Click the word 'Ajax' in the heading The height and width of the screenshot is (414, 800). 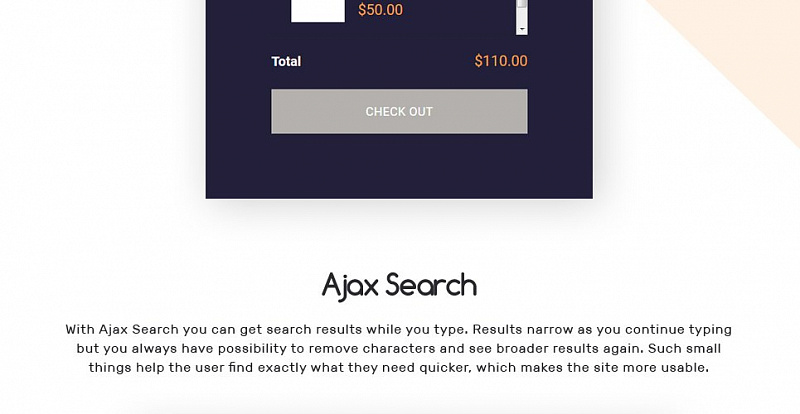pos(350,286)
